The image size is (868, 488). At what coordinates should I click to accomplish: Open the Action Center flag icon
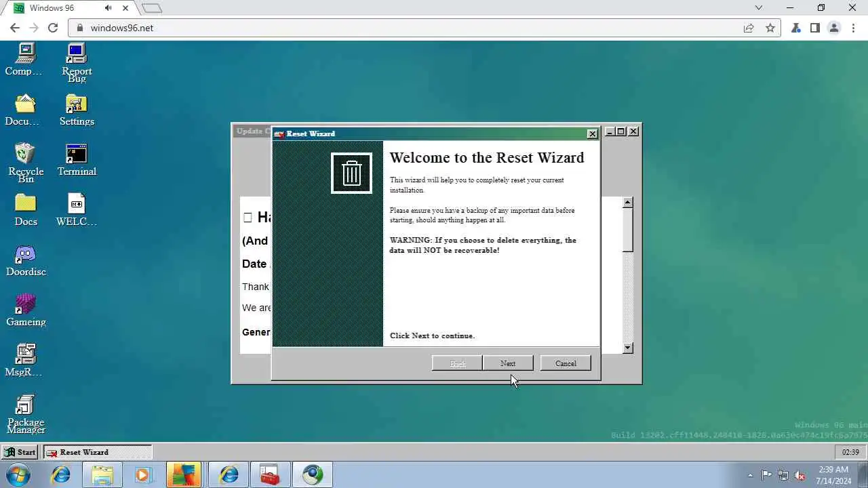[766, 475]
